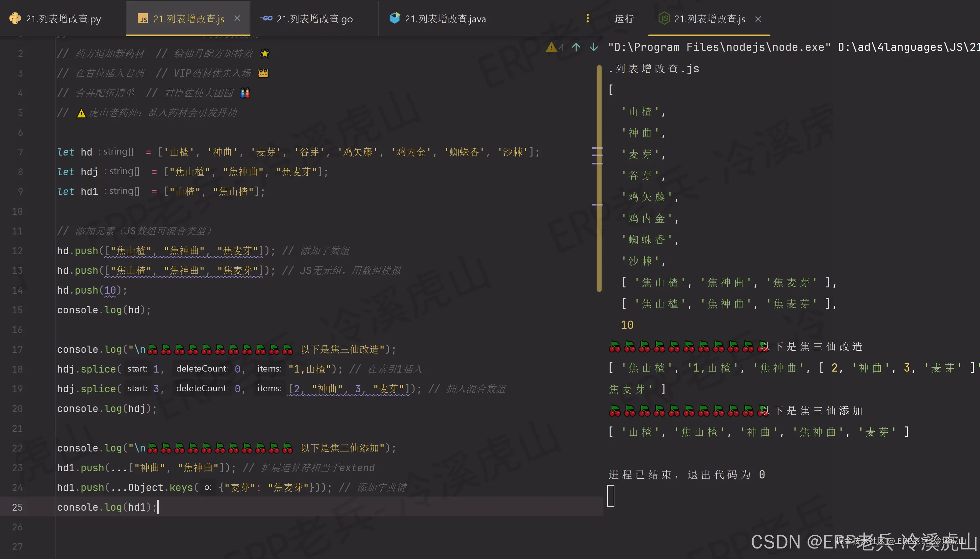The height and width of the screenshot is (559, 980).
Task: Click the next-problem down arrow
Action: pyautogui.click(x=593, y=47)
